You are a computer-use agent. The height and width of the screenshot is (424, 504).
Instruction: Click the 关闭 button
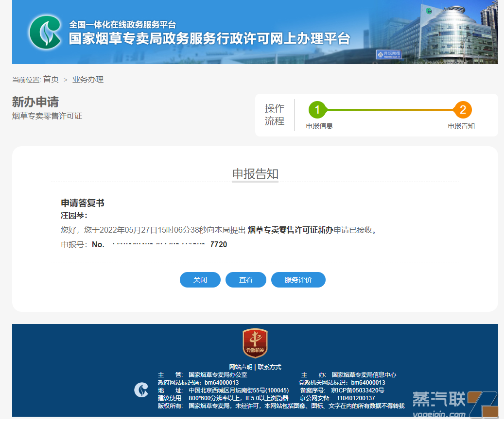tap(200, 280)
